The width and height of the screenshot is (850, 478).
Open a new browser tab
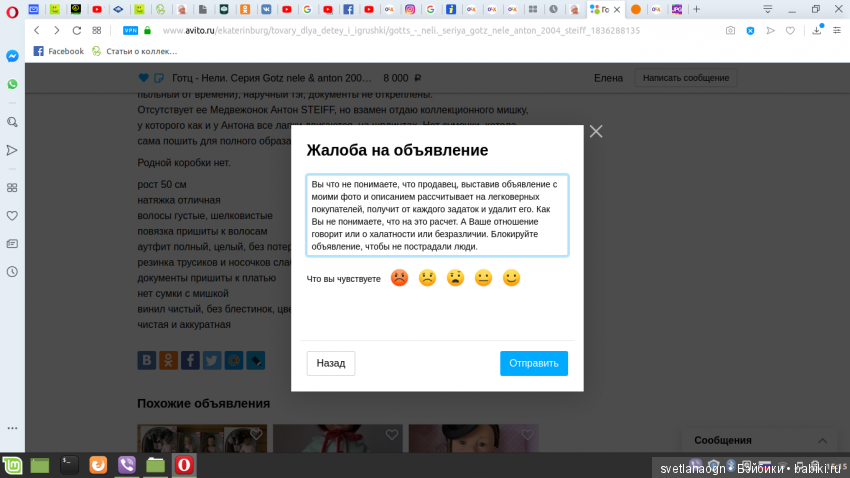coord(696,9)
